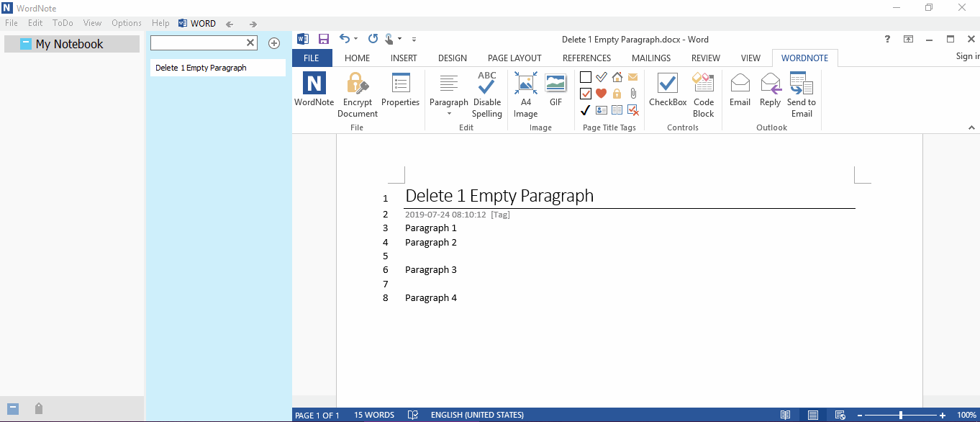The image size is (980, 422).
Task: Insert a Code Block
Action: point(703,94)
